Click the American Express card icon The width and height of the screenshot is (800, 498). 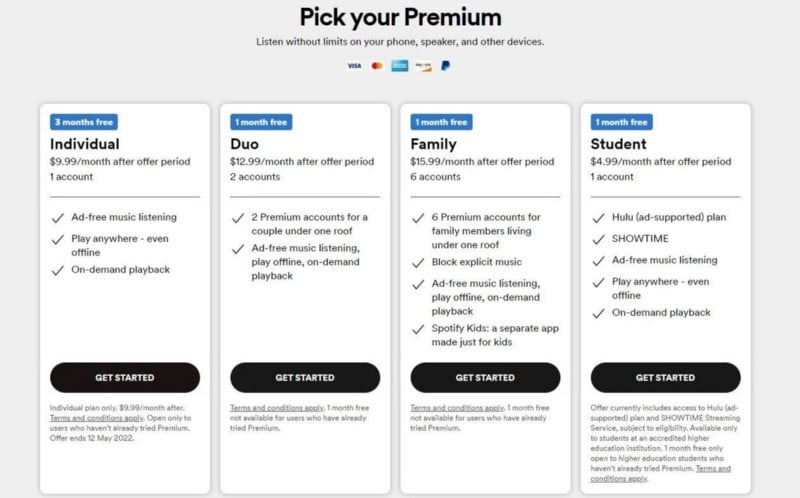tap(400, 66)
